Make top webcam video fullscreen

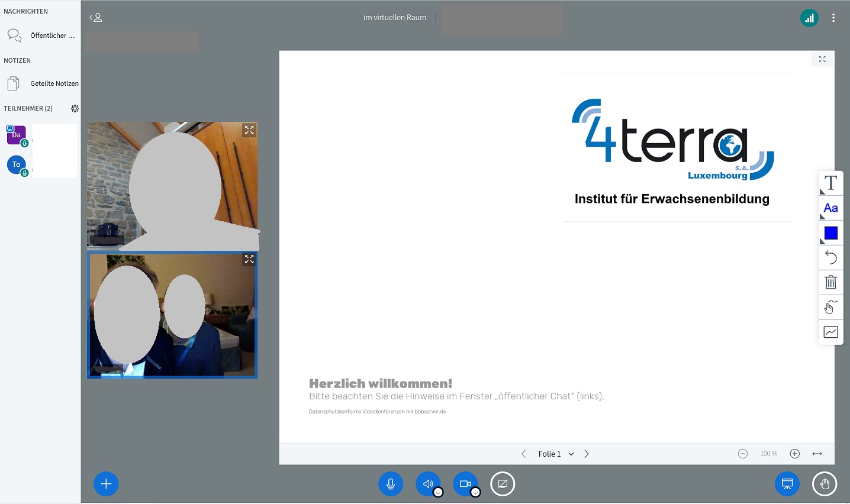(249, 130)
